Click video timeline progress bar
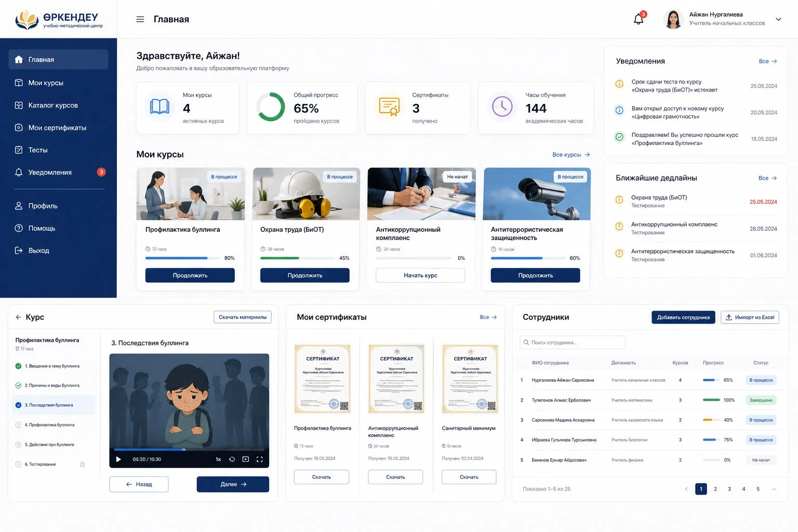Screen dimensions: 798x532 [189, 449]
